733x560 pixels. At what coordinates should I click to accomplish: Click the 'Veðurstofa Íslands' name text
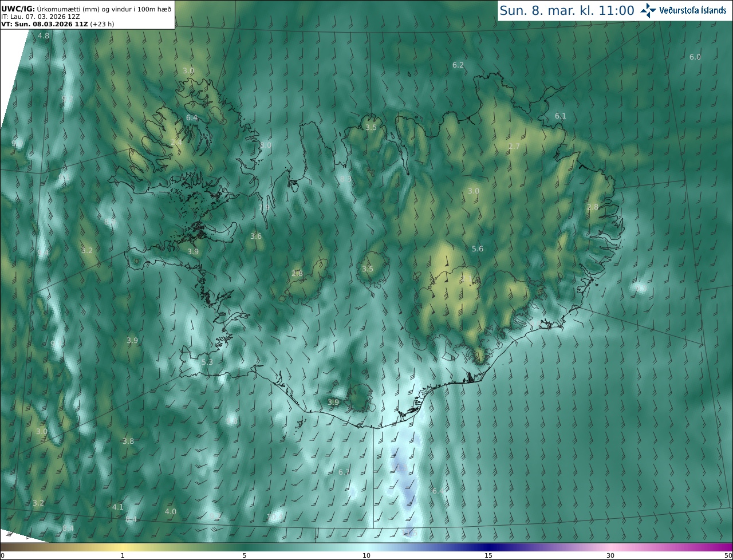tap(692, 10)
